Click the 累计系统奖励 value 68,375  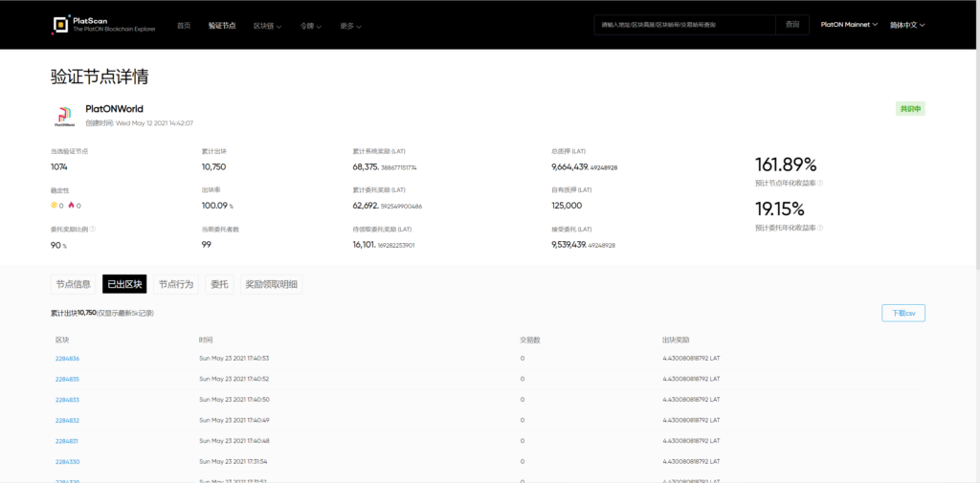pyautogui.click(x=385, y=166)
